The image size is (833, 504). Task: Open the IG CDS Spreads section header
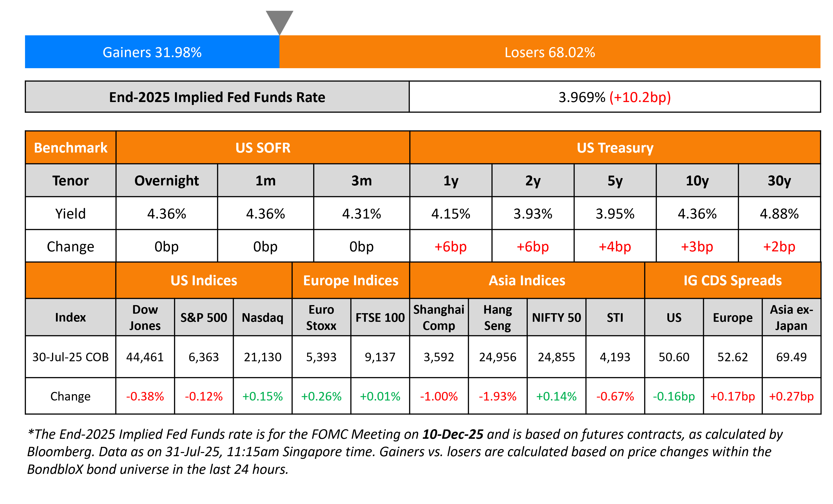[733, 281]
